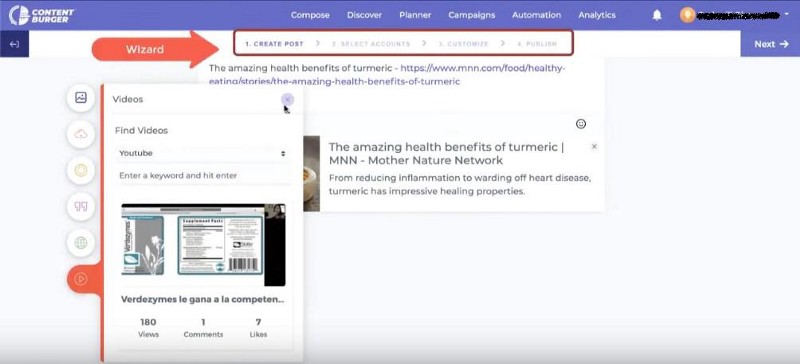Open the quotes sidebar icon
Viewport: 800px width, 364px height.
click(81, 206)
